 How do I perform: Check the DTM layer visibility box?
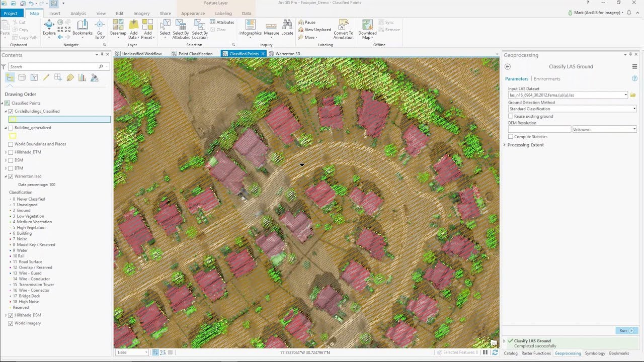click(x=11, y=168)
